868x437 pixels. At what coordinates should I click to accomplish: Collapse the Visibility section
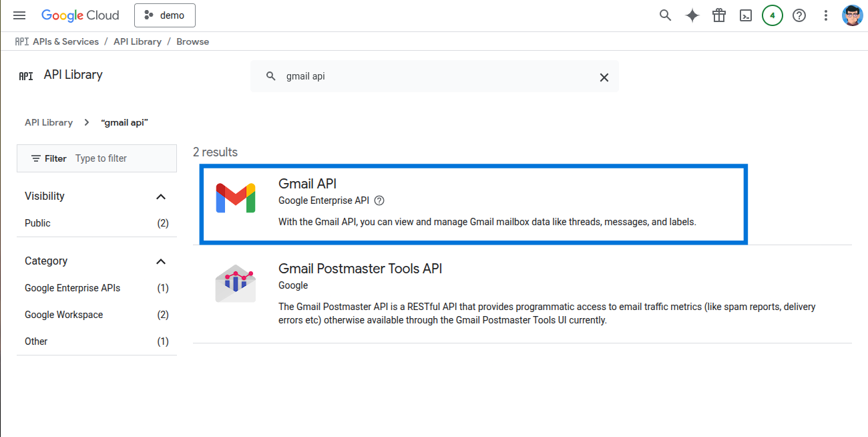160,196
